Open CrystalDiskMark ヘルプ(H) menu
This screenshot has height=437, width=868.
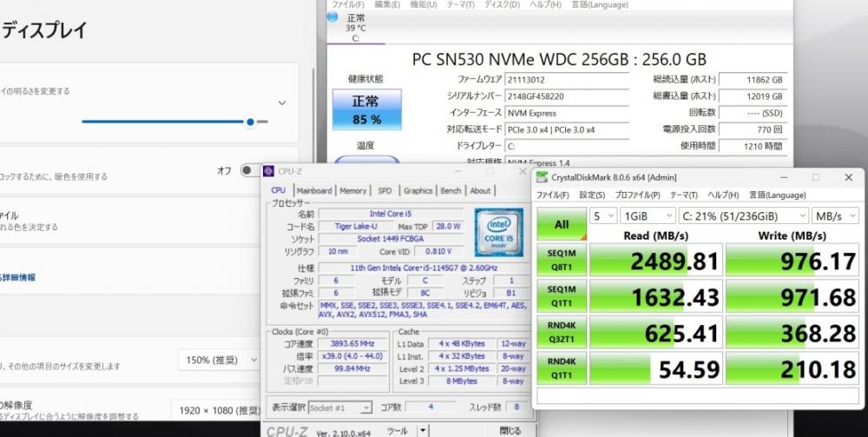click(724, 195)
